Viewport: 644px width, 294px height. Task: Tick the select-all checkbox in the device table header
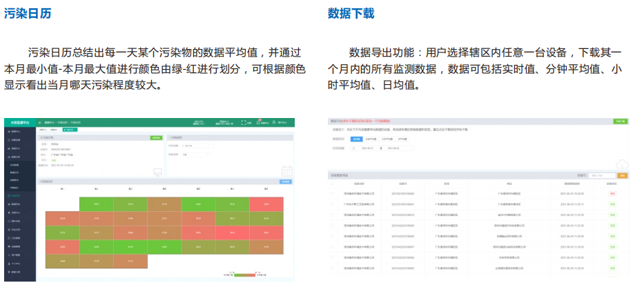click(332, 184)
